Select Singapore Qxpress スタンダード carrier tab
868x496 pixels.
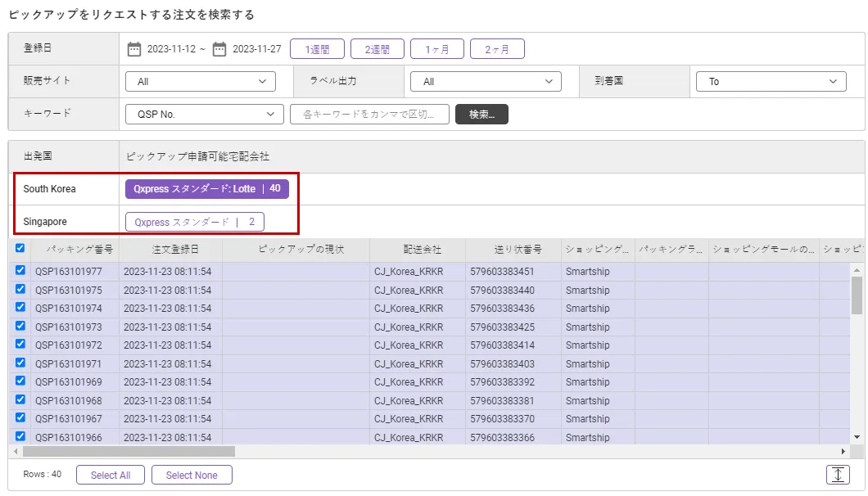[195, 222]
